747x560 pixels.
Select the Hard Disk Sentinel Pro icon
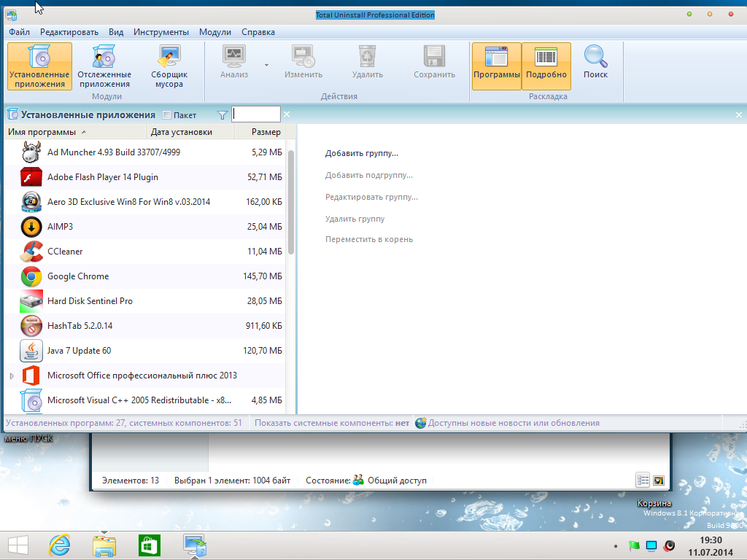31,301
